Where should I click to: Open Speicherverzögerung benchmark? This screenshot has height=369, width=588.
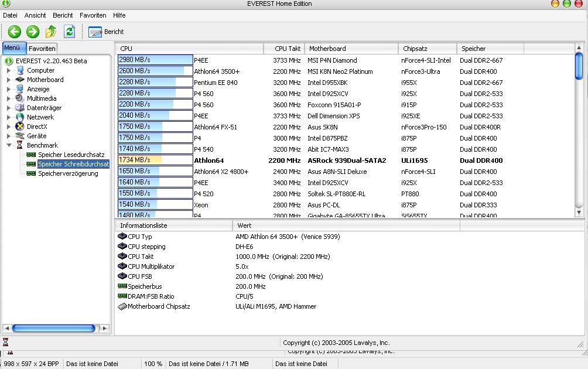point(68,173)
